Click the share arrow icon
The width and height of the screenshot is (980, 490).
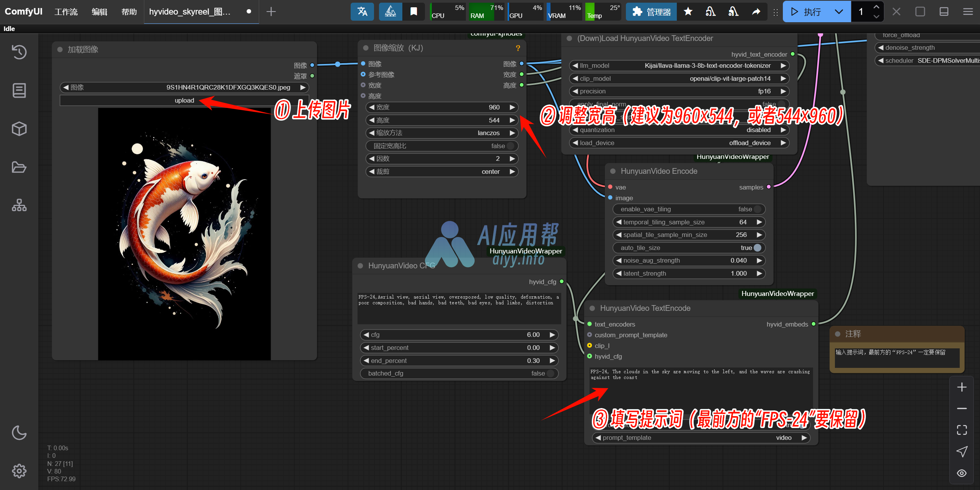756,12
